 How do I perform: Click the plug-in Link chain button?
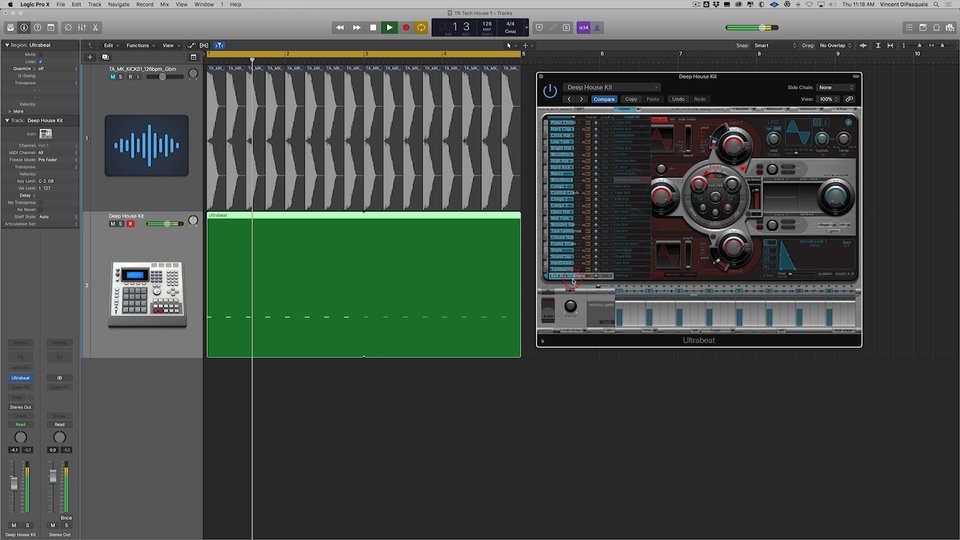pyautogui.click(x=849, y=99)
